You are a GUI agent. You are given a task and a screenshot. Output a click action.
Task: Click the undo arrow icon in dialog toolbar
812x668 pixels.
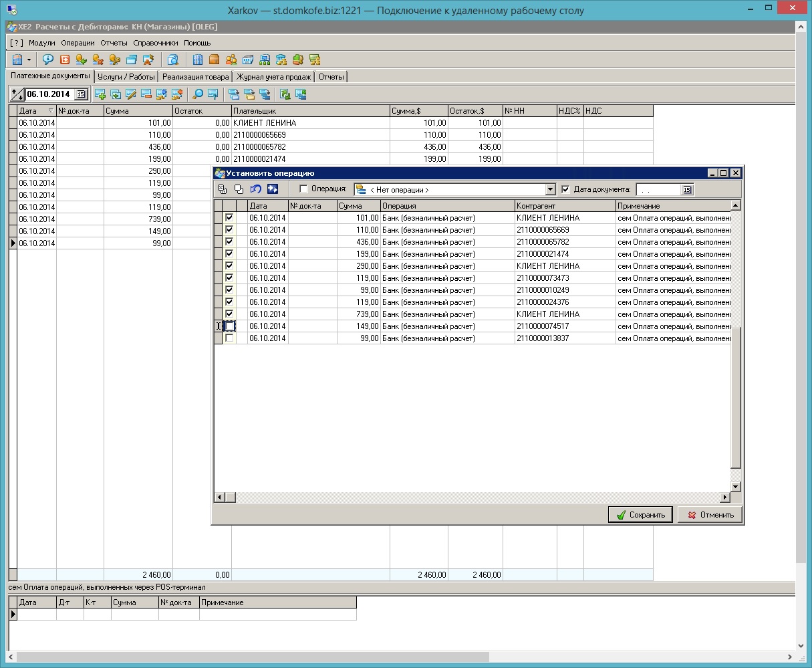(x=255, y=189)
